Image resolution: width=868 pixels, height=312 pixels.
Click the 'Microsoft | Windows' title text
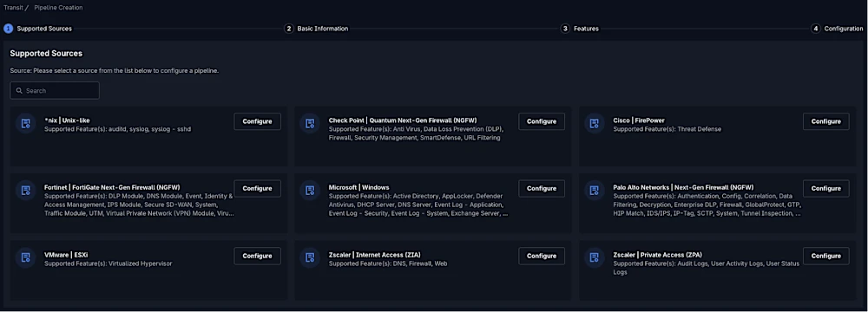358,187
